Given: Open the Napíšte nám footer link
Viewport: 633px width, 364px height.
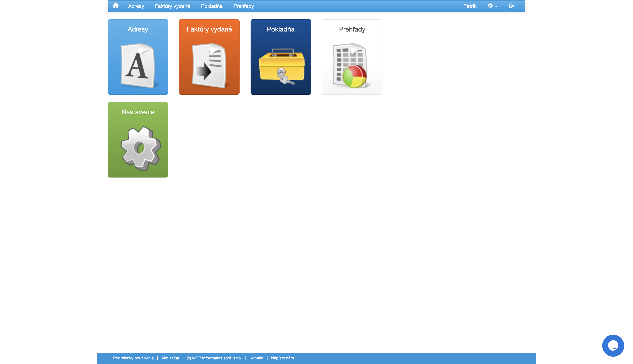Looking at the screenshot, I should point(282,358).
